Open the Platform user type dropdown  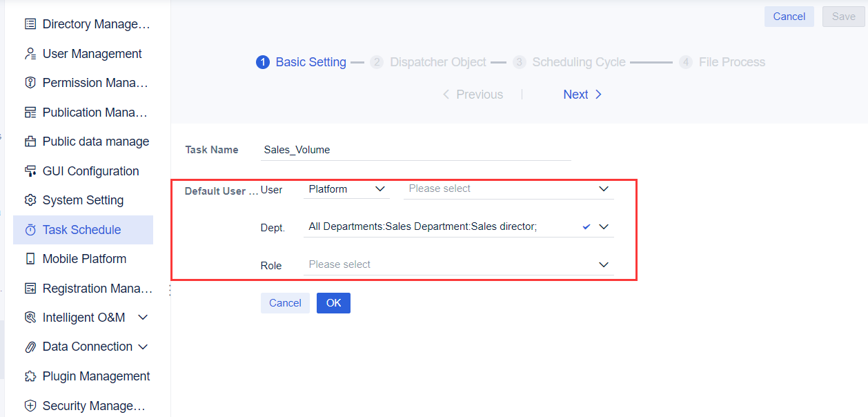click(x=346, y=188)
